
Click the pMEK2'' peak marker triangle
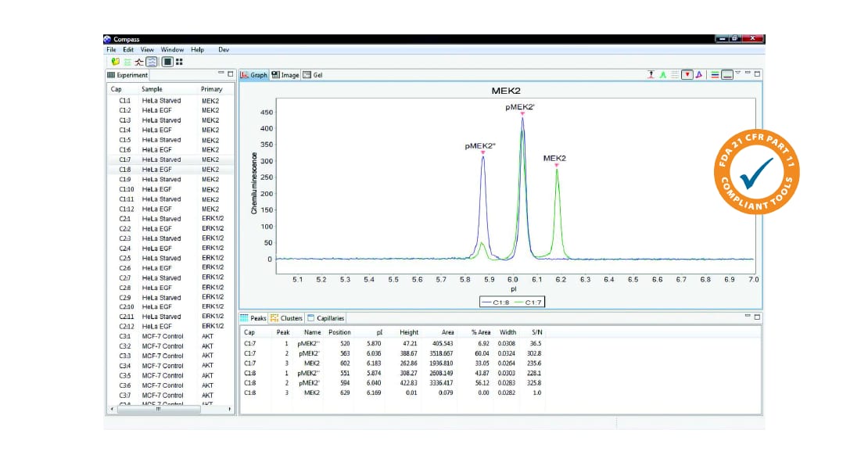click(x=482, y=152)
